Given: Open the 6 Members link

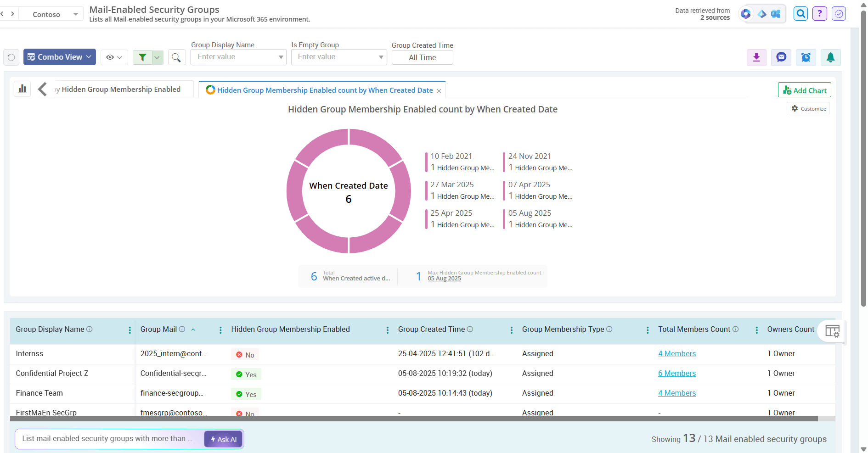Looking at the screenshot, I should (676, 374).
